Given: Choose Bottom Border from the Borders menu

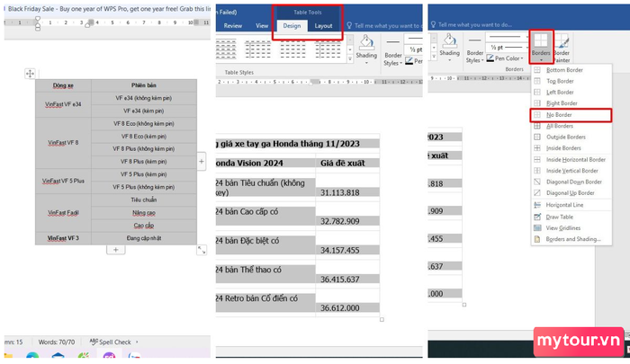Looking at the screenshot, I should tap(571, 70).
